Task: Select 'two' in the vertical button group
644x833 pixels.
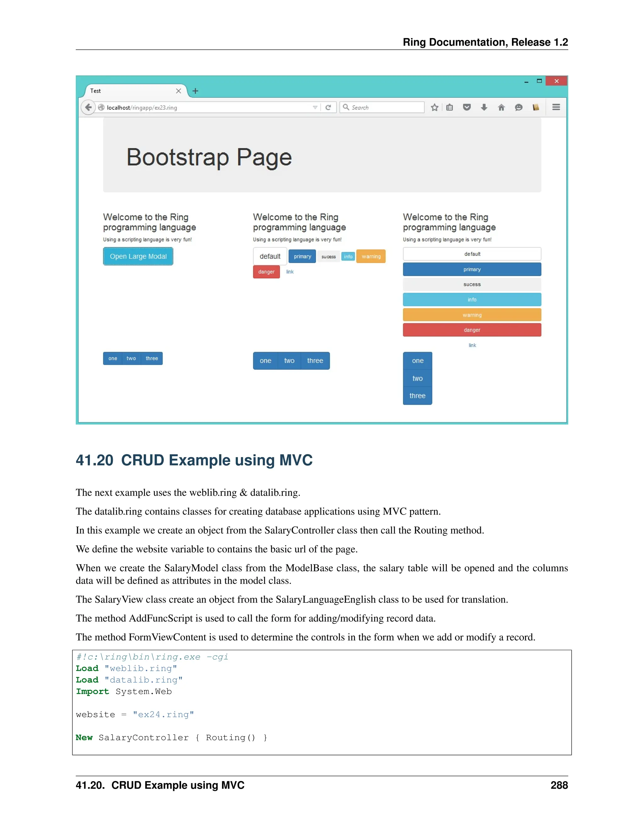Action: pyautogui.click(x=417, y=378)
